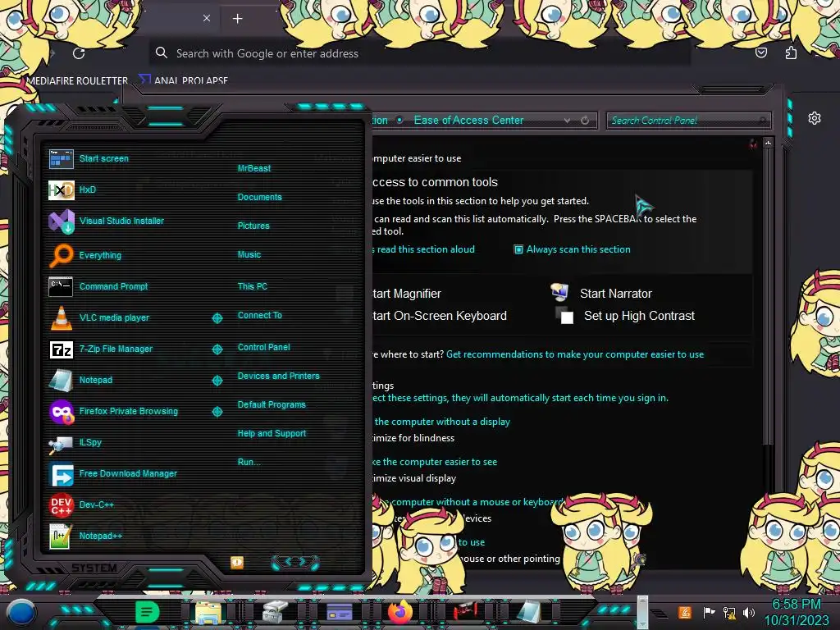Refresh the Control Panel window
Screen dimensions: 840x630
[x=585, y=121]
